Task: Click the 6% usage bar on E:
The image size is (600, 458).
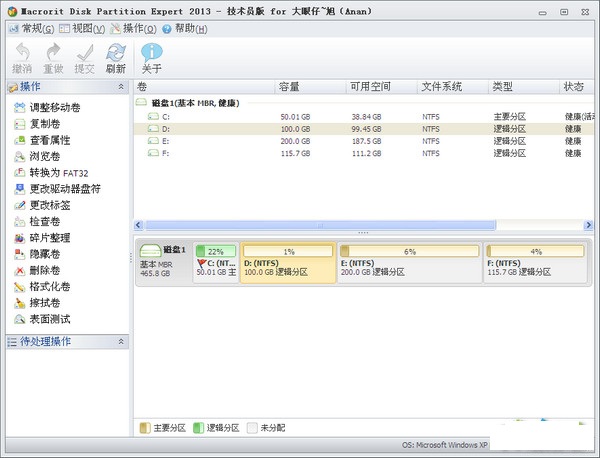Action: pyautogui.click(x=409, y=251)
